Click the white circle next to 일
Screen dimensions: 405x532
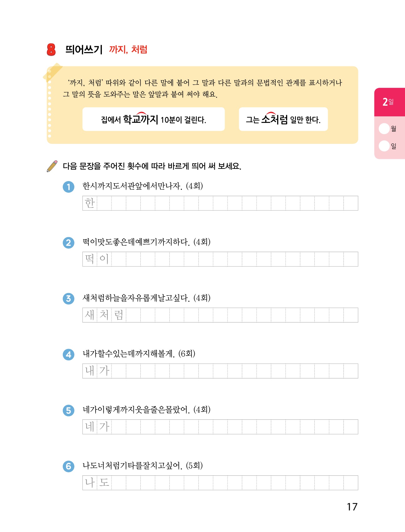coord(384,146)
